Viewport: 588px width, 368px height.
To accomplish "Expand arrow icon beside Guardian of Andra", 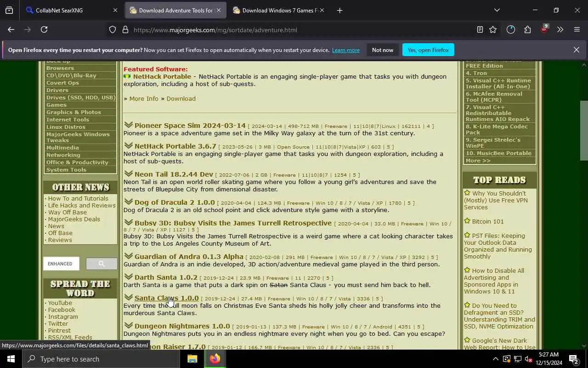I will click(128, 256).
